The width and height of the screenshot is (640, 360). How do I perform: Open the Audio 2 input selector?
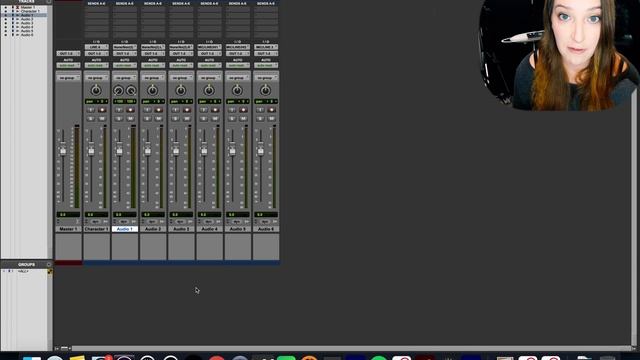tap(153, 47)
